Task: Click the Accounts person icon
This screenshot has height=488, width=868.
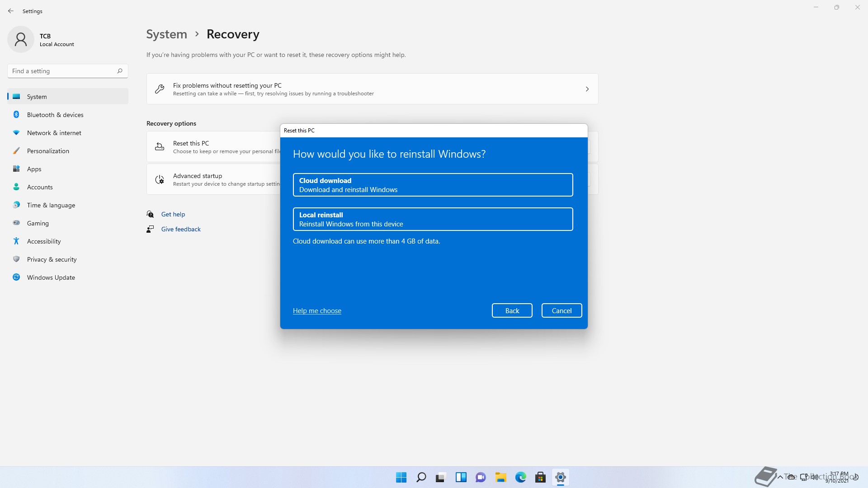Action: [16, 187]
